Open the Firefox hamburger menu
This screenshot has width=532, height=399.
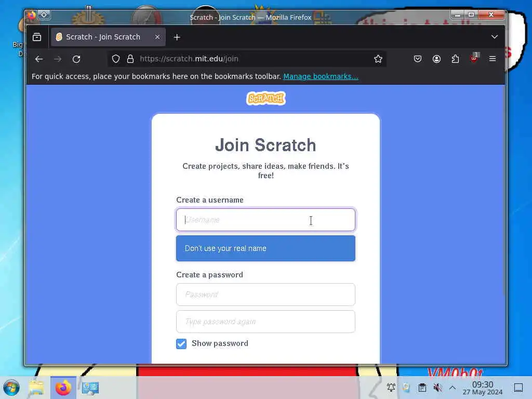[x=493, y=59]
